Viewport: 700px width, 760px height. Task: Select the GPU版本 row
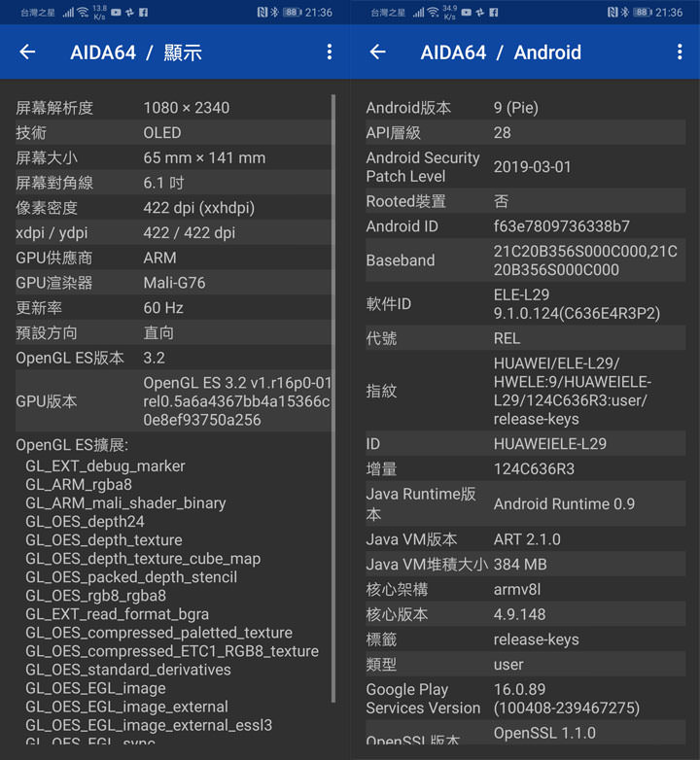173,400
